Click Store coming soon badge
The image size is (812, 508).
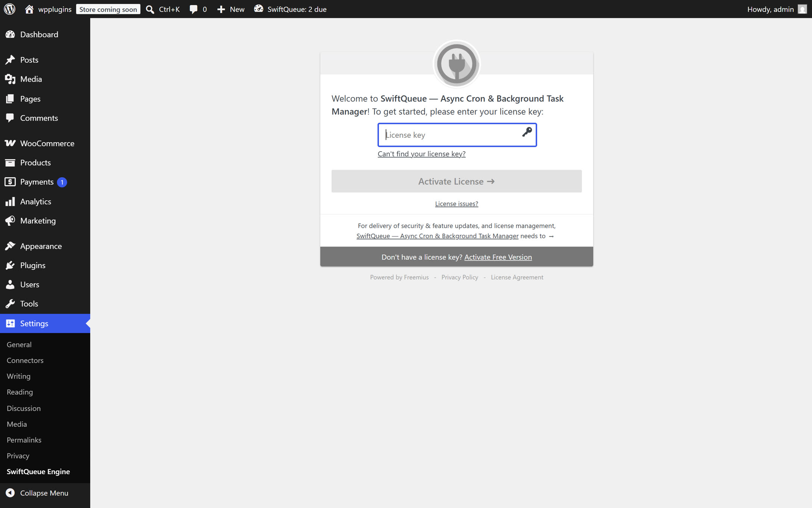[x=108, y=9]
